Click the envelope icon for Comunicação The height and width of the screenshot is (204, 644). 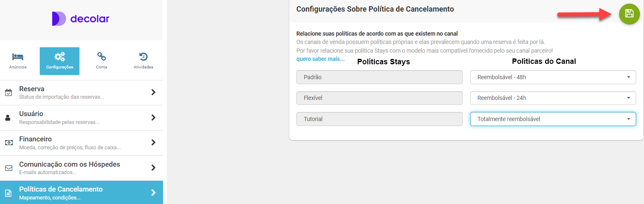click(8, 168)
